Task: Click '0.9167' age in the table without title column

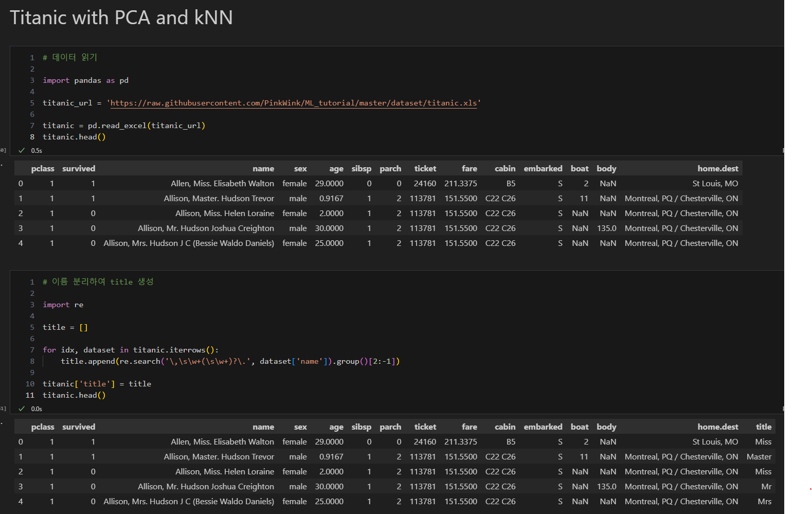Action: [x=331, y=199]
